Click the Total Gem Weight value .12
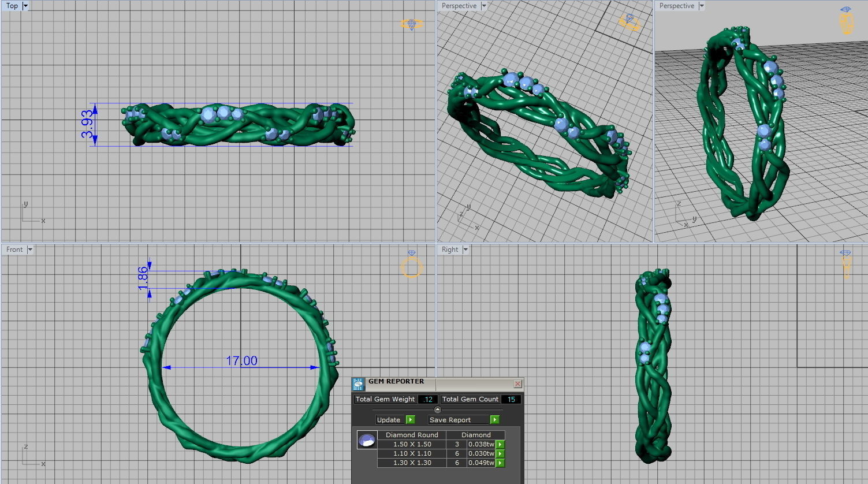The width and height of the screenshot is (868, 484). pos(427,399)
